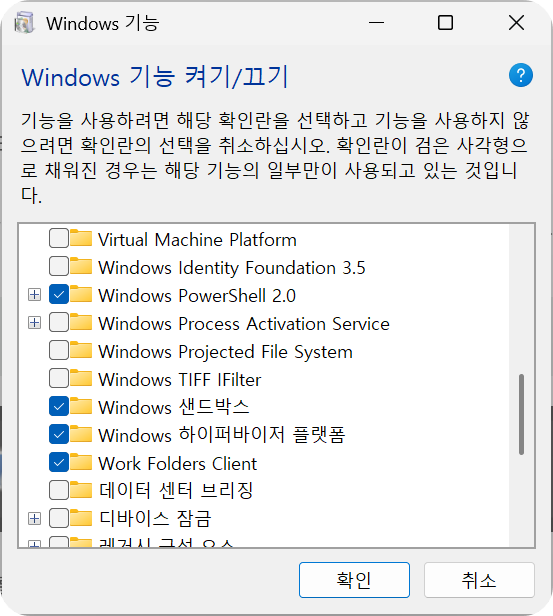Select the Windows TIFF IFilter label
Screen dimensions: 553x616
(x=179, y=380)
